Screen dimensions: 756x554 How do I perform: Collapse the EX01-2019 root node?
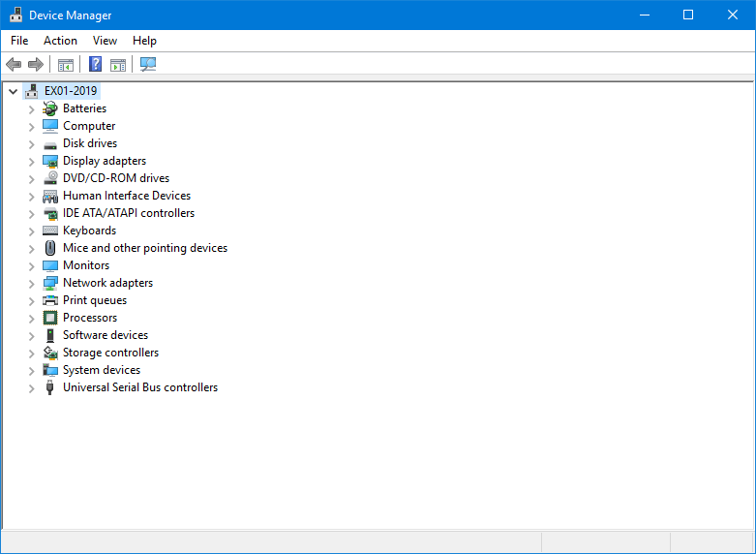tap(13, 91)
